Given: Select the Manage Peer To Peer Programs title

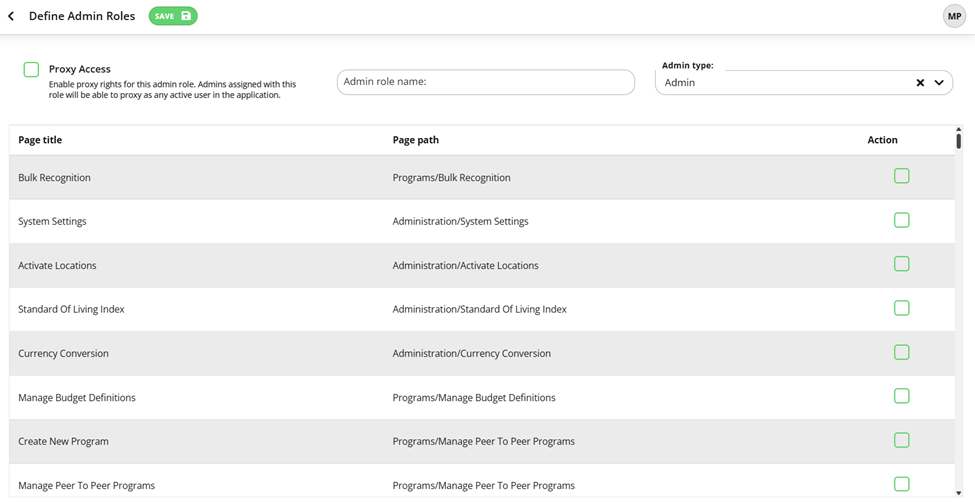Looking at the screenshot, I should (86, 486).
